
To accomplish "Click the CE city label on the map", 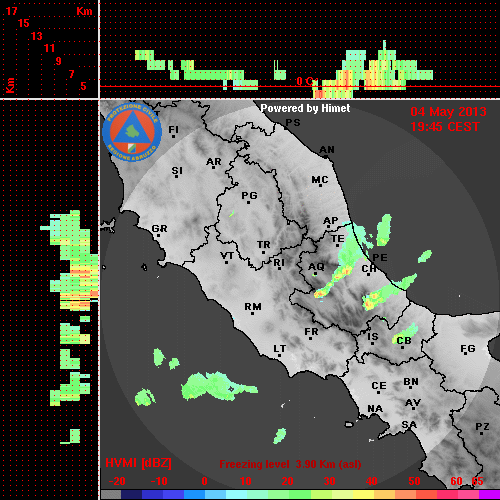I will click(379, 386).
